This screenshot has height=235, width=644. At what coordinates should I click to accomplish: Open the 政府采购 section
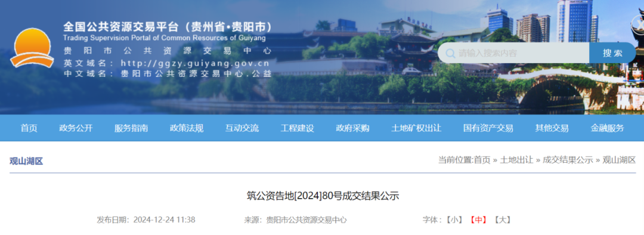(x=353, y=128)
